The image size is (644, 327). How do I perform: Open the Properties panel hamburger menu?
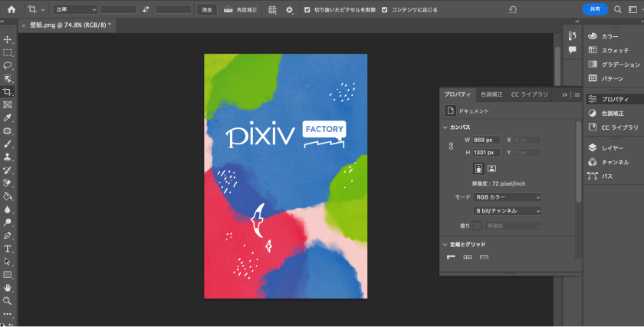pos(577,94)
